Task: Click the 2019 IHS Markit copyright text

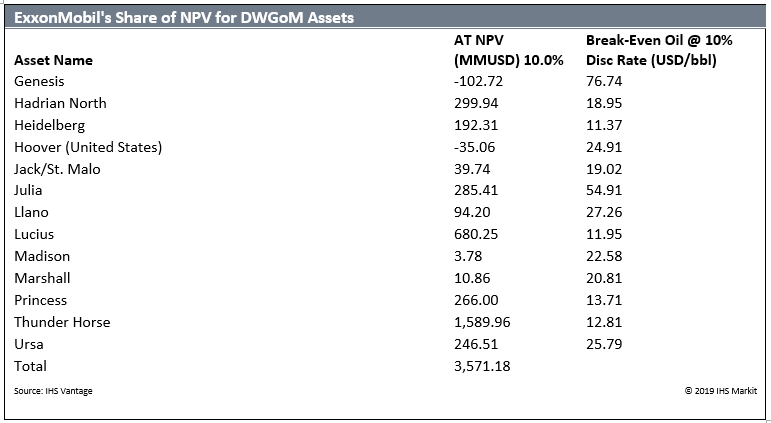Action: point(721,391)
